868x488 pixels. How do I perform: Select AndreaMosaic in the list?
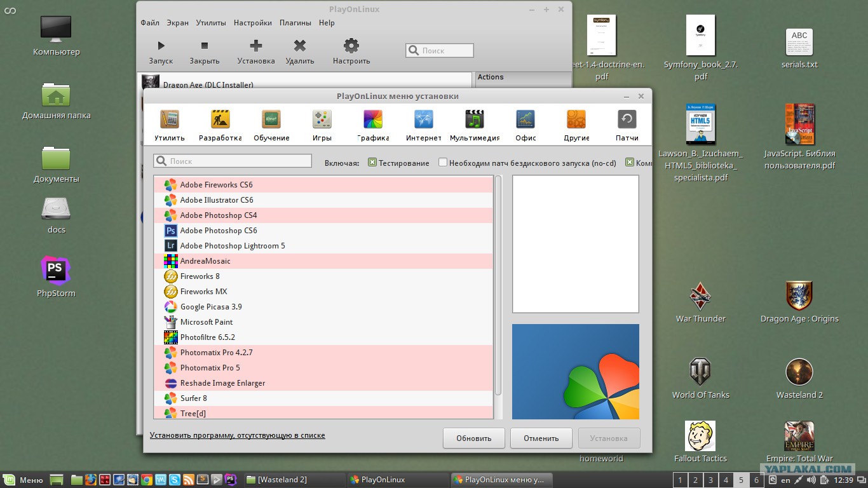pyautogui.click(x=323, y=261)
